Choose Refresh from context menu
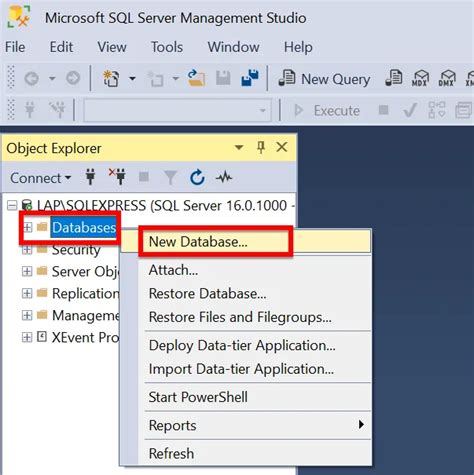Image resolution: width=474 pixels, height=475 pixels. click(x=246, y=453)
